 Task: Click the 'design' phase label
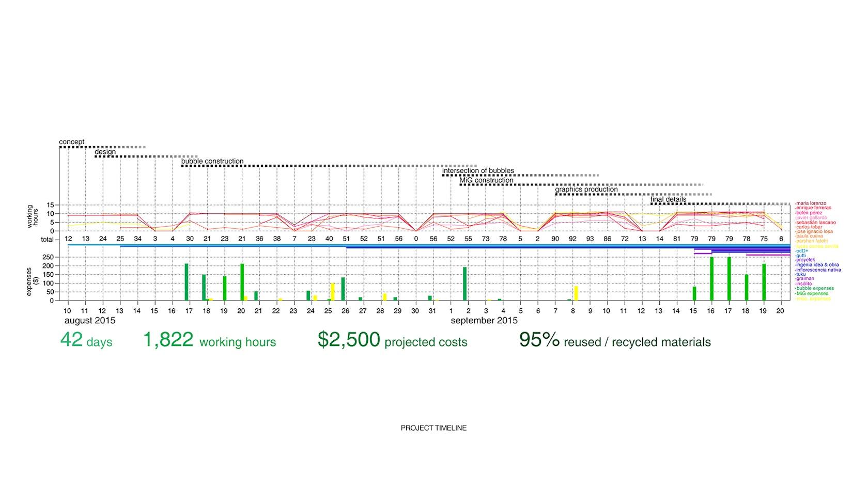[105, 152]
